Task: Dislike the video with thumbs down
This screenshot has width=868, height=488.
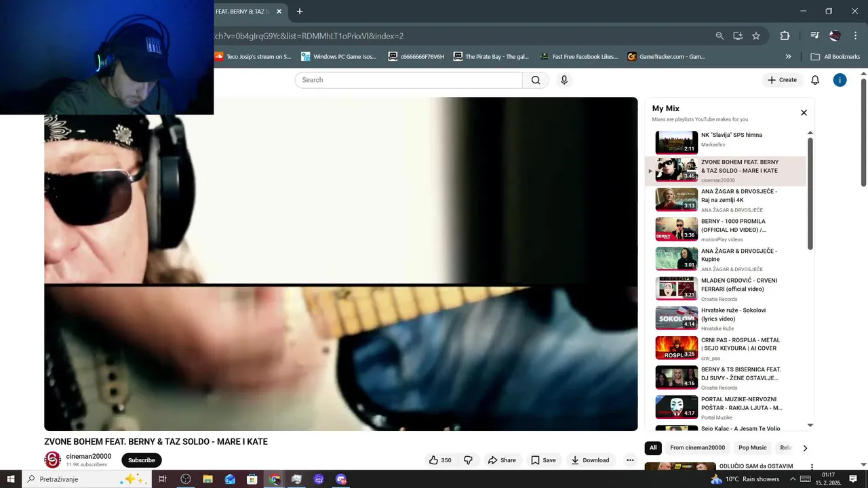Action: pyautogui.click(x=468, y=460)
